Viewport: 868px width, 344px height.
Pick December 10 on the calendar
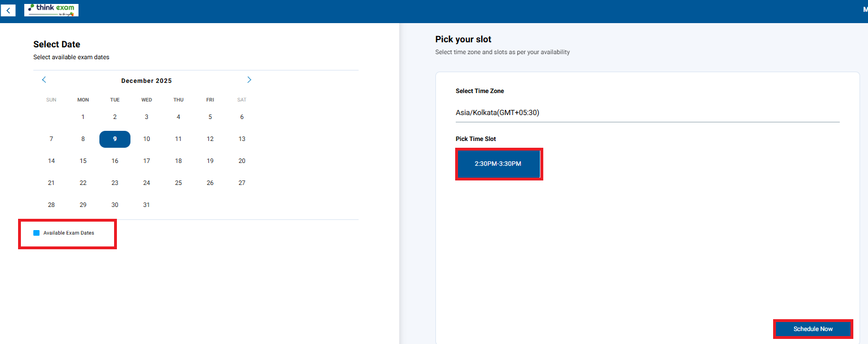pyautogui.click(x=147, y=139)
